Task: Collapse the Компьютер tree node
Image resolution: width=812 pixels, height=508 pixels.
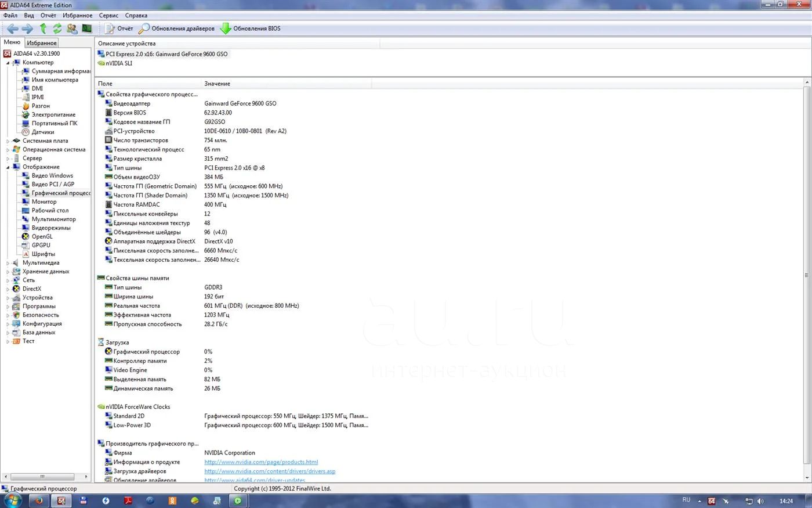Action: point(8,63)
